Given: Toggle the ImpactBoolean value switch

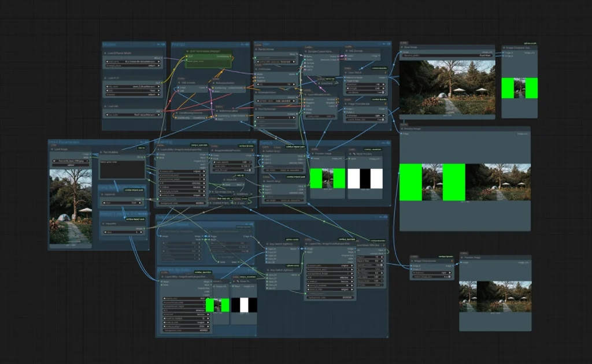Looking at the screenshot, I should coord(123,203).
